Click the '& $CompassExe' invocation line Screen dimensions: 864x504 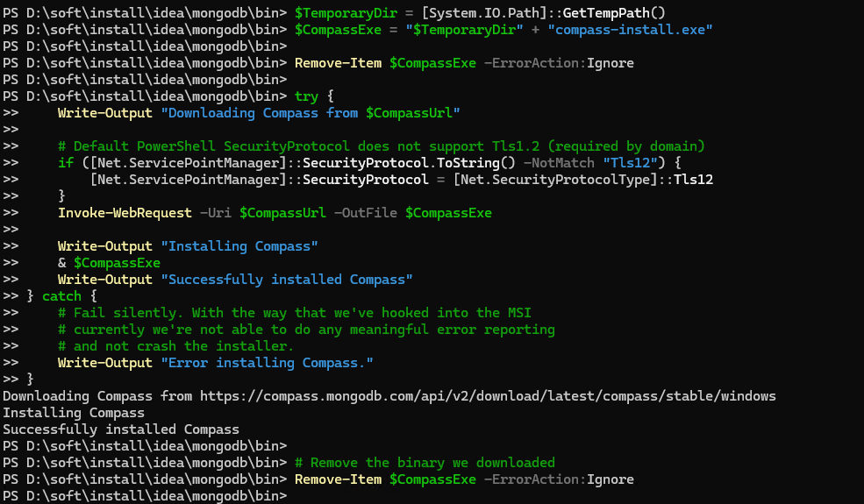tap(109, 263)
